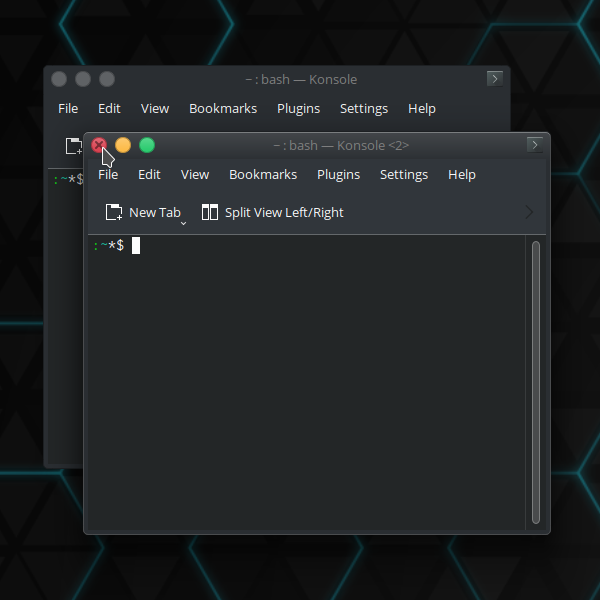Open View menu in Konsole <2> window

point(195,174)
